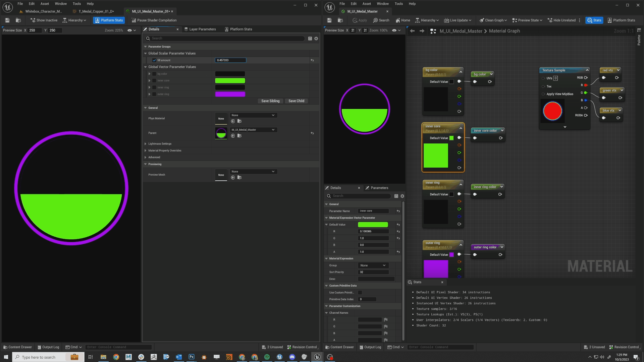Navigate back with graph arrow

tap(412, 31)
